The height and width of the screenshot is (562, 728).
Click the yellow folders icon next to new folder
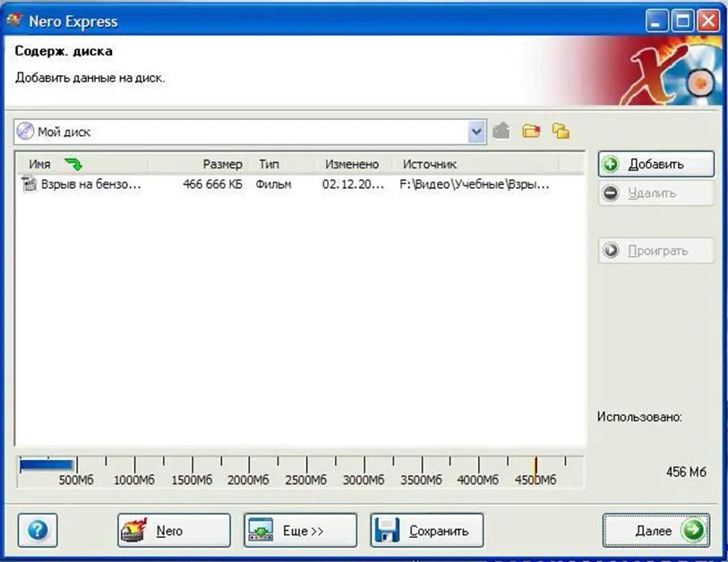pos(561,132)
